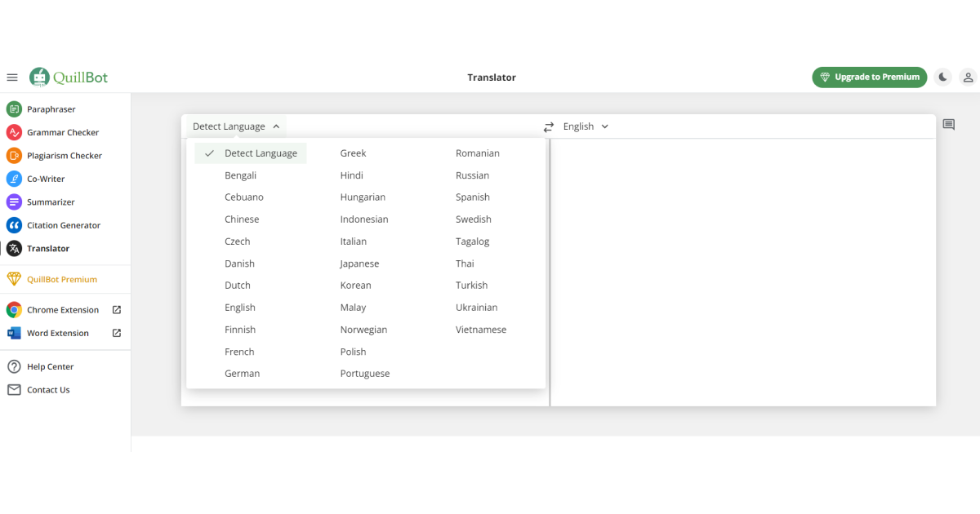The width and height of the screenshot is (980, 514).
Task: Pick Dutch in the language menu
Action: pos(238,286)
